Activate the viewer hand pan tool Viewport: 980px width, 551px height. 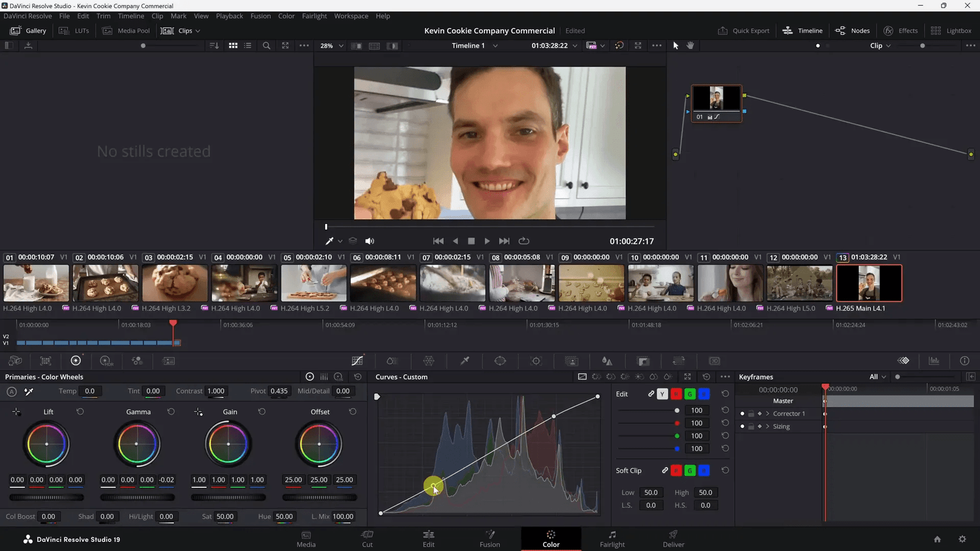coord(690,46)
